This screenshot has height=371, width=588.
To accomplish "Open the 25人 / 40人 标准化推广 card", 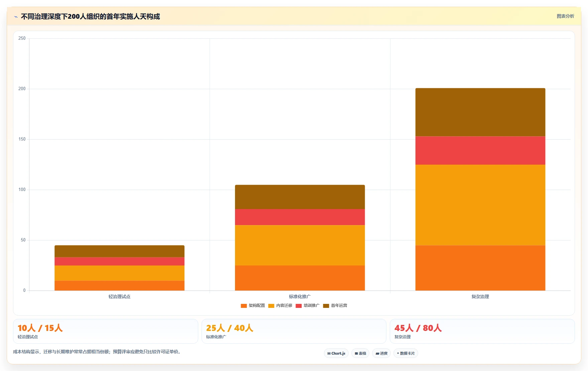I will 294,331.
